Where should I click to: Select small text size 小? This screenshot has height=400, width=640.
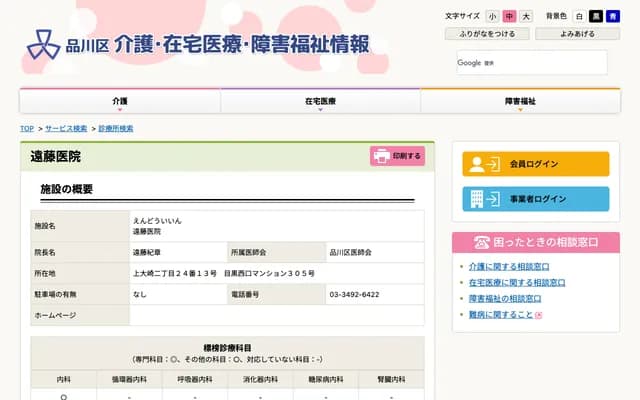[x=493, y=17]
